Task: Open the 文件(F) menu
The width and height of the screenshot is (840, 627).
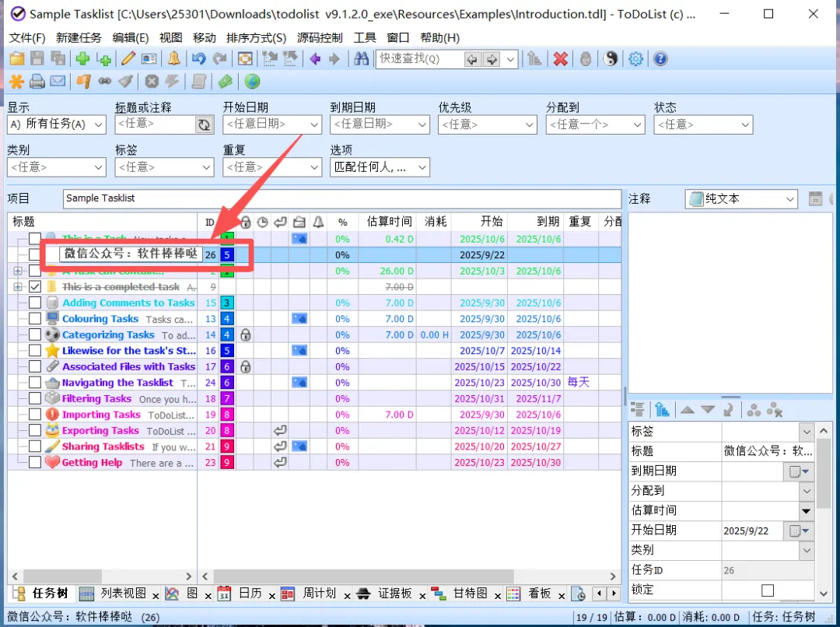Action: pos(27,37)
